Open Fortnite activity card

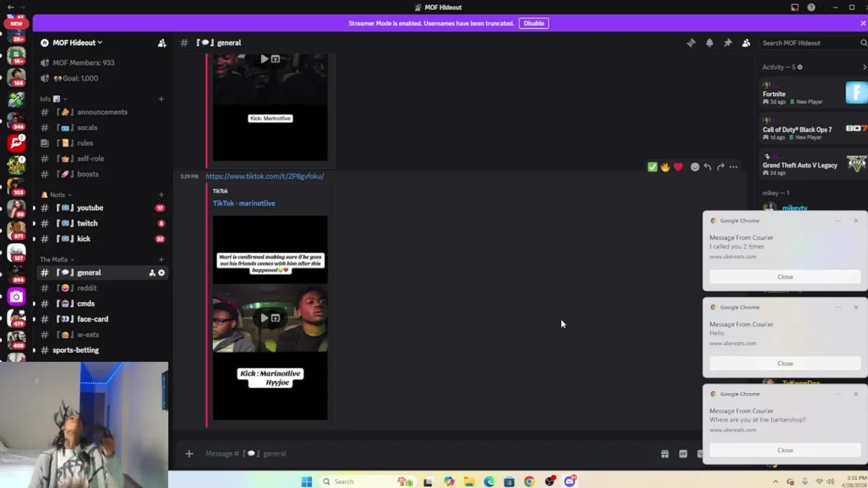(x=814, y=94)
